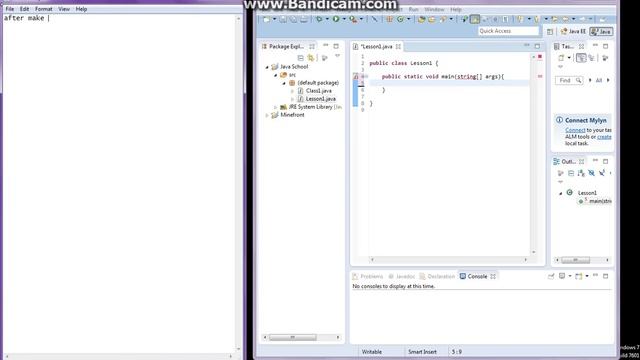This screenshot has width=640, height=360.
Task: Select the Console tab
Action: [x=477, y=276]
